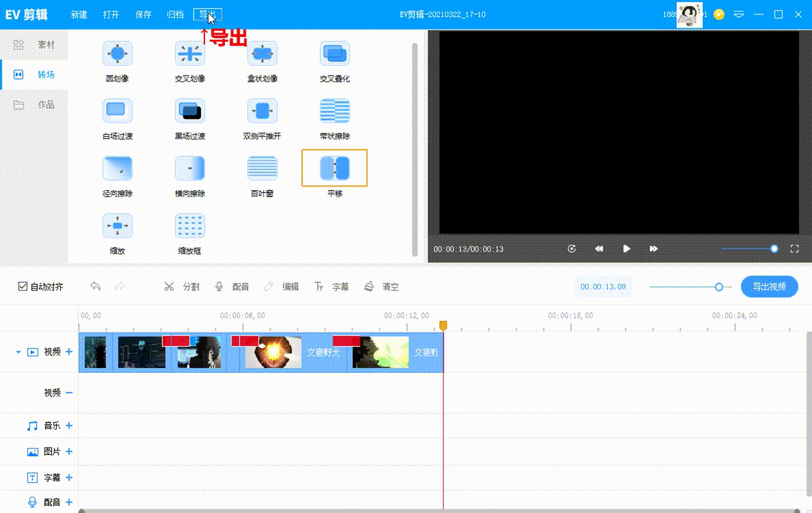Click the 归档 menu item

coord(175,14)
